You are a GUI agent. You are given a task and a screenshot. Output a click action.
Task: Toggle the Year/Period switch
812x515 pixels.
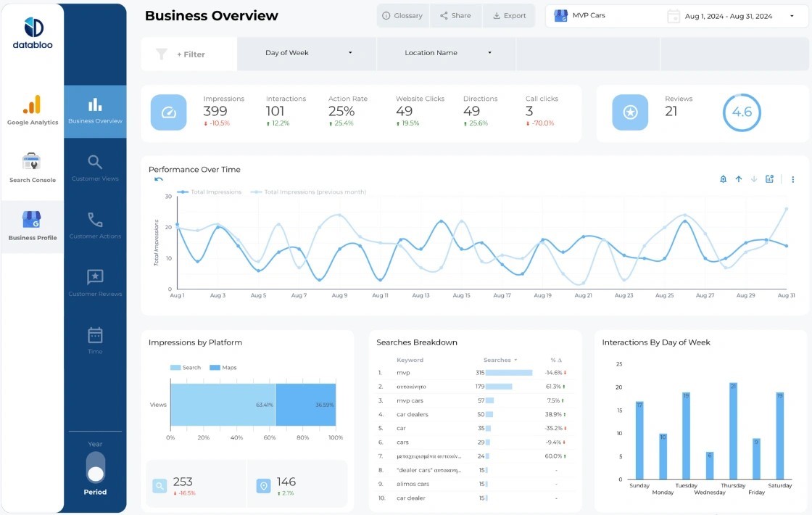pyautogui.click(x=95, y=468)
